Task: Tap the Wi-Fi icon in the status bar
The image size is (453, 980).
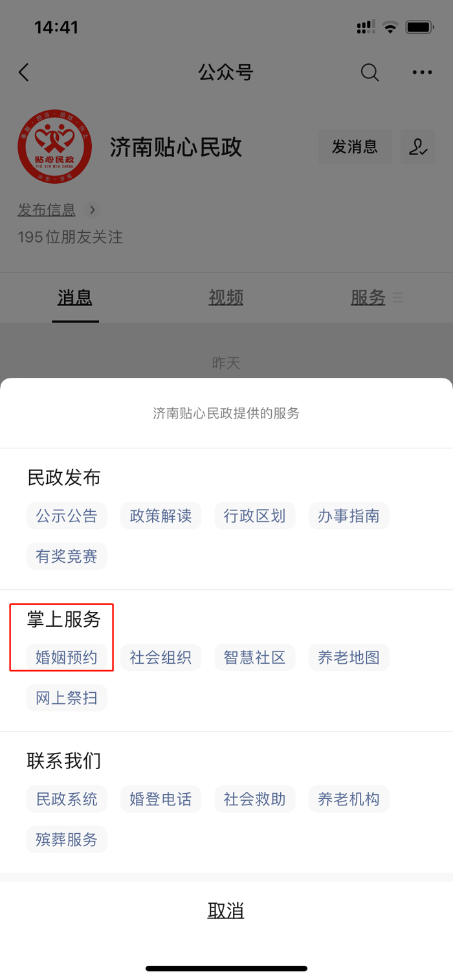Action: click(x=389, y=27)
